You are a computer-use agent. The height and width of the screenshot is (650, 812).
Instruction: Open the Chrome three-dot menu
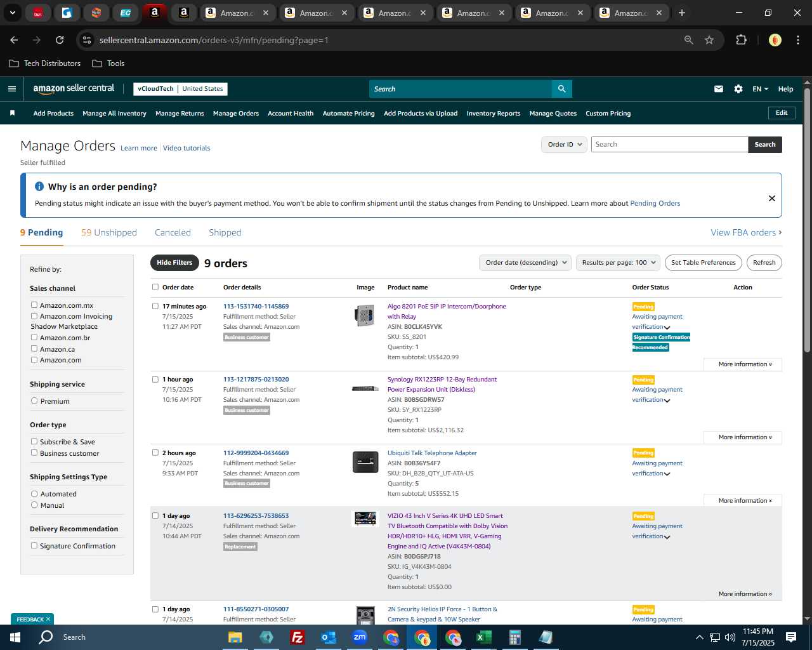point(797,40)
